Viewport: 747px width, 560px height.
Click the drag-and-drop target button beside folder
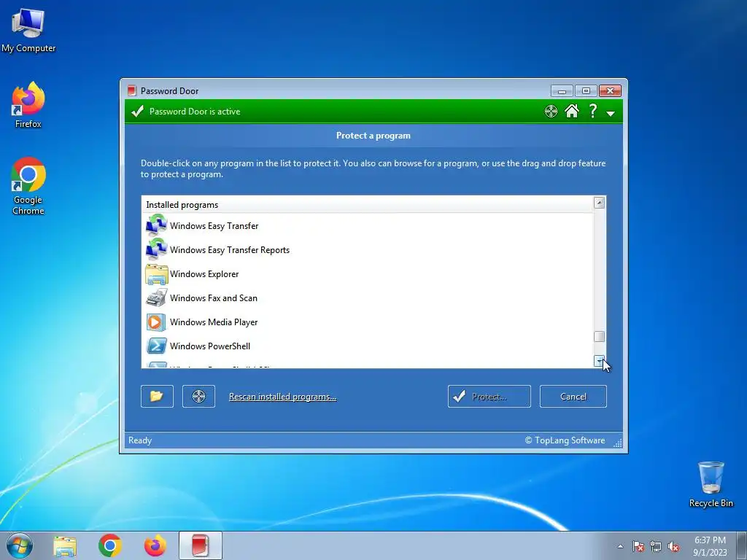click(198, 396)
